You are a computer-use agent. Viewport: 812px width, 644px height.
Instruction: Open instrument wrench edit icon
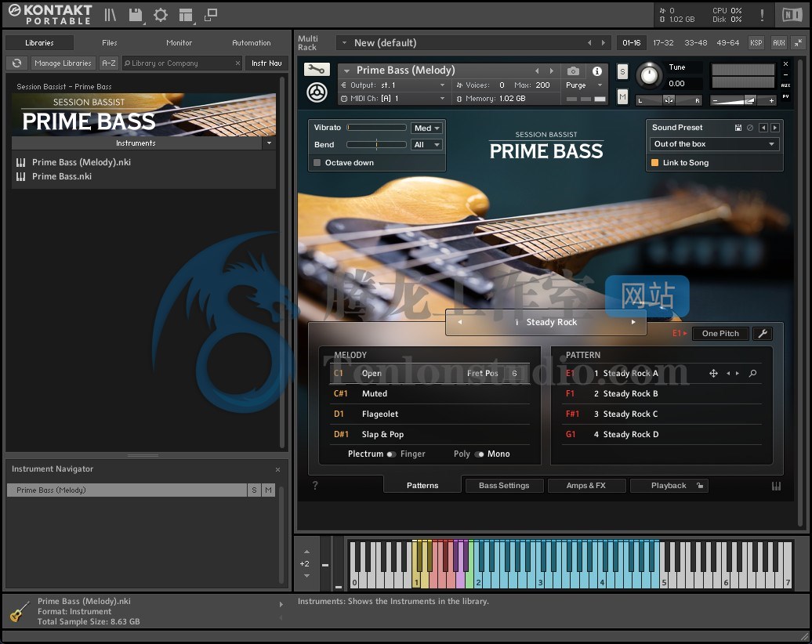(x=316, y=70)
